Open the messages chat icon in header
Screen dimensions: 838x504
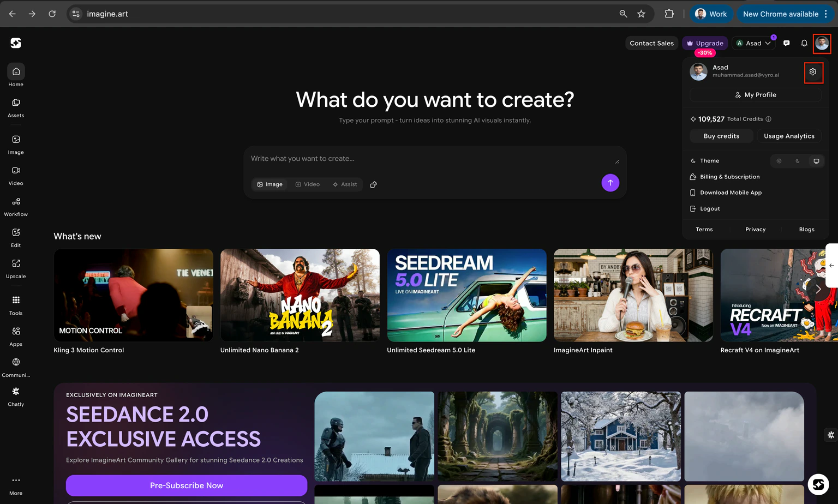786,43
